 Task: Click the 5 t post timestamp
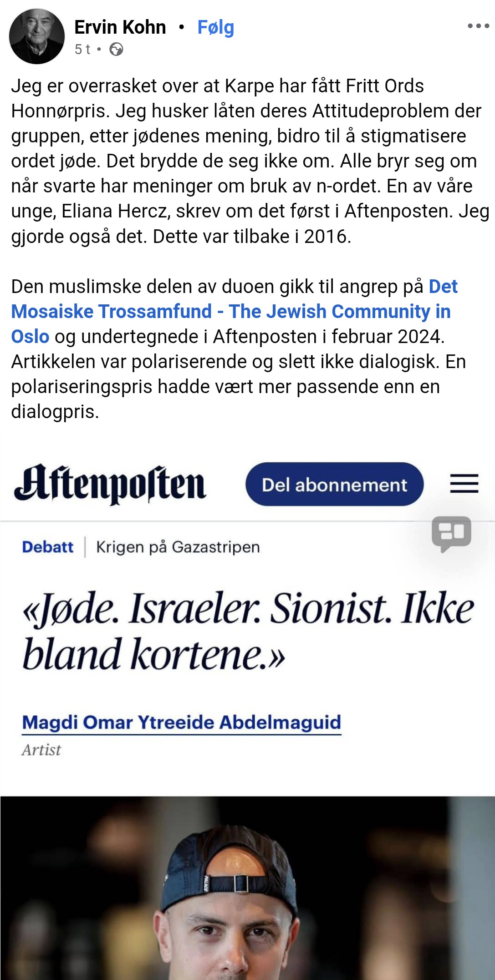coord(82,49)
